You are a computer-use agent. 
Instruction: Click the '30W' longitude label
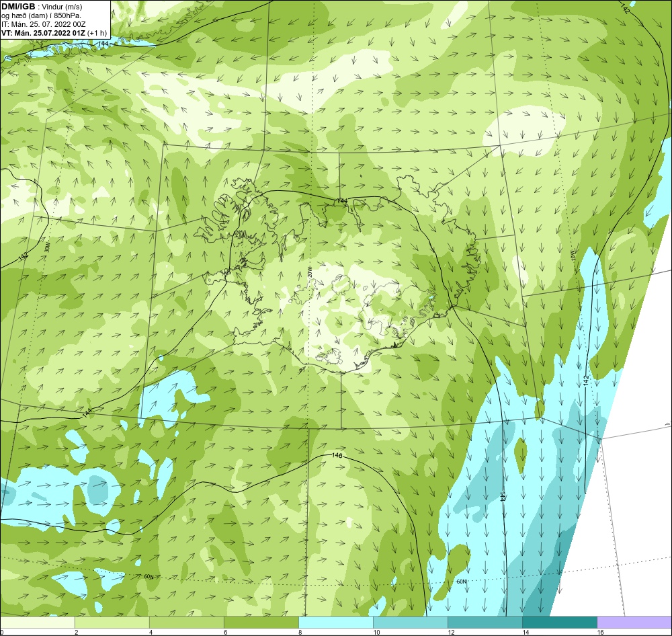click(x=48, y=247)
